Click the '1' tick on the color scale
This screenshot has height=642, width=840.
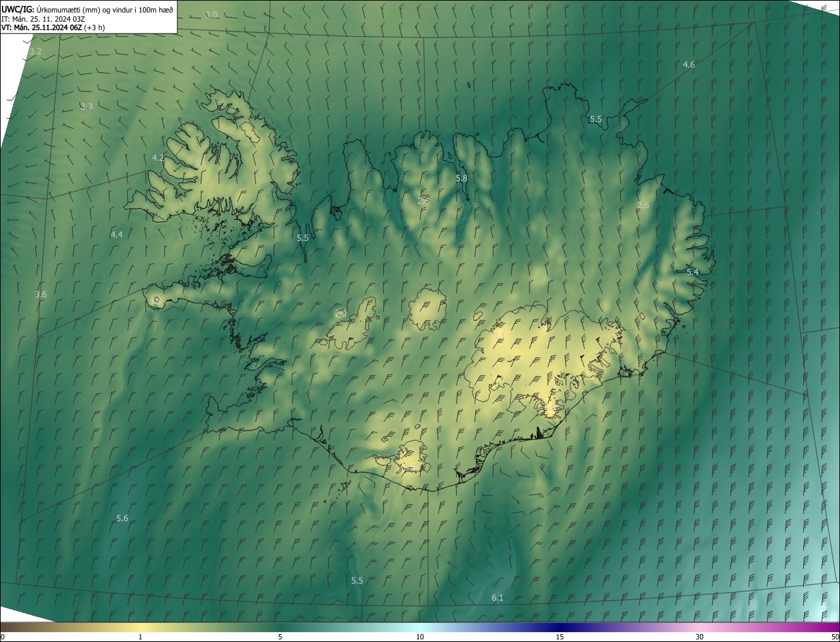[x=140, y=637]
